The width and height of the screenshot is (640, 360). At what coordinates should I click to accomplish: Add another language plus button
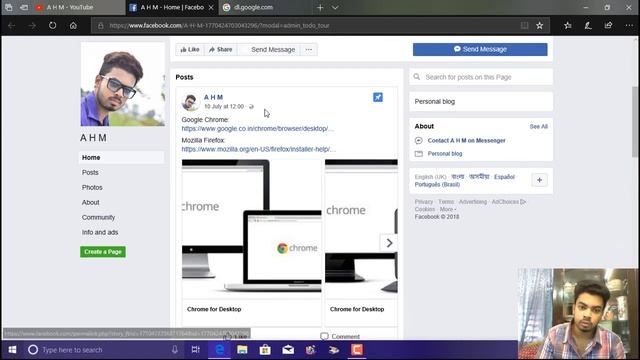(x=539, y=180)
